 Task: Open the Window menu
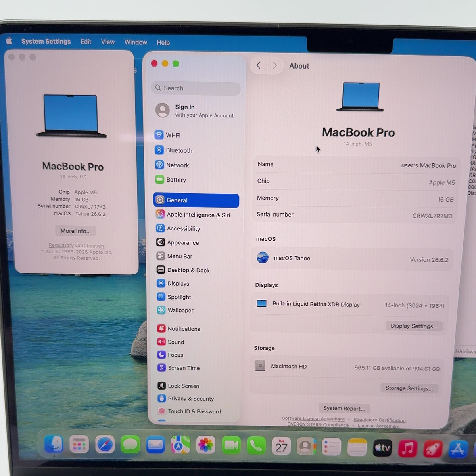pos(136,42)
